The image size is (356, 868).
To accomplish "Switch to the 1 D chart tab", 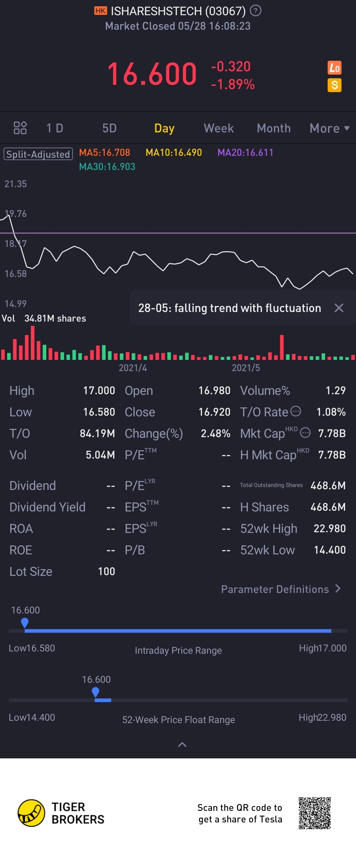I will [55, 128].
